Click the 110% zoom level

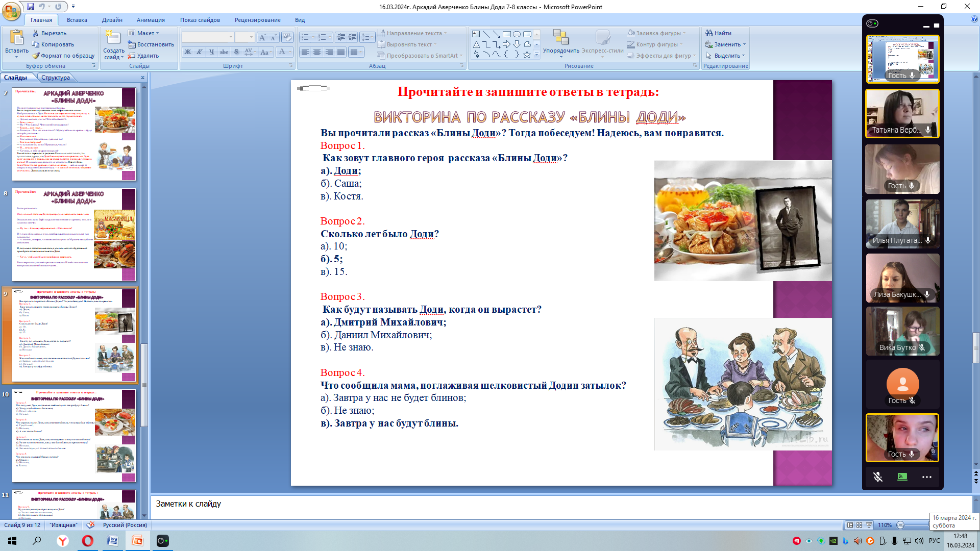tap(885, 525)
